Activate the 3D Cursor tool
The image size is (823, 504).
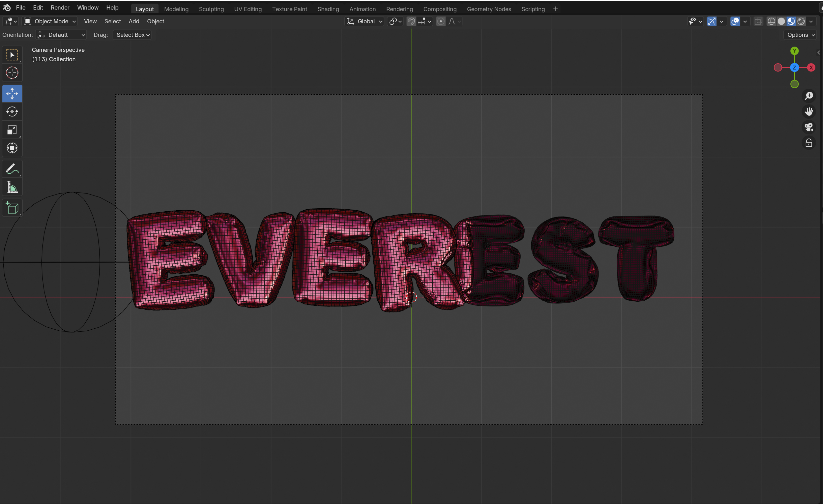tap(12, 73)
